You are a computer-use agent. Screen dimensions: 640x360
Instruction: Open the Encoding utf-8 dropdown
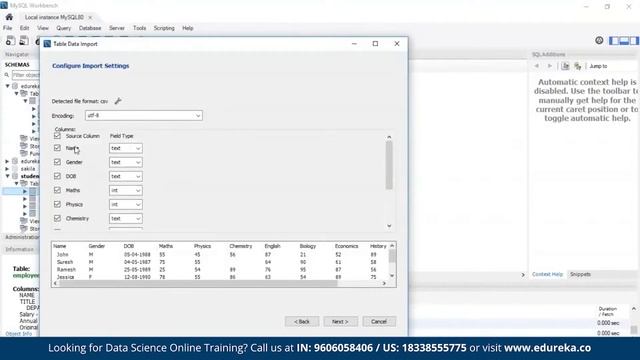pos(144,116)
